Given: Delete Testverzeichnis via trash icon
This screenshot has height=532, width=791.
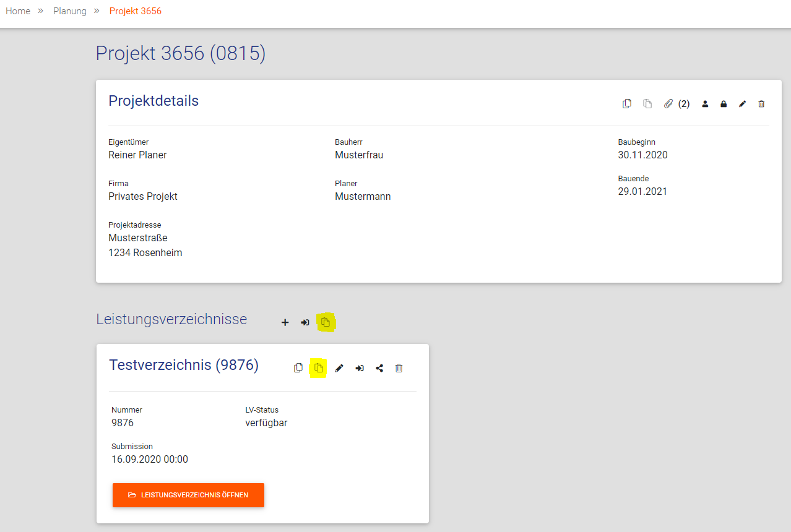Looking at the screenshot, I should click(x=399, y=368).
